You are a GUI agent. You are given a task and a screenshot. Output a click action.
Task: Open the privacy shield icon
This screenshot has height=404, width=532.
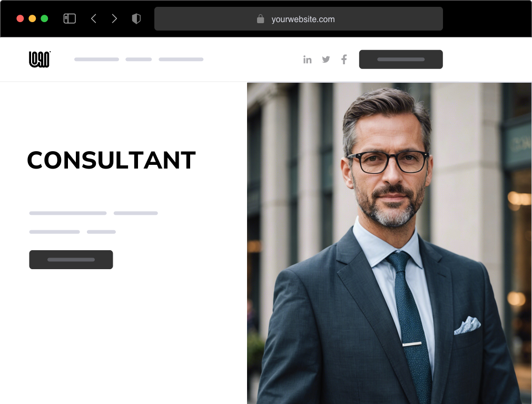[x=136, y=18]
